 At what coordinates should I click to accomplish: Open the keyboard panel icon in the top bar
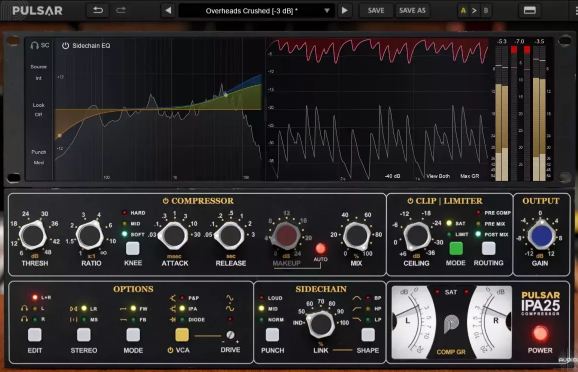pyautogui.click(x=530, y=10)
